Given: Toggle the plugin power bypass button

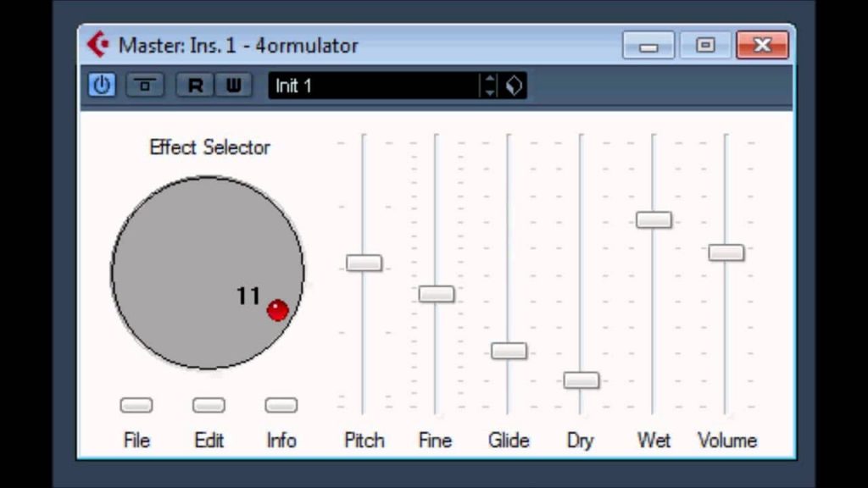Looking at the screenshot, I should 102,86.
